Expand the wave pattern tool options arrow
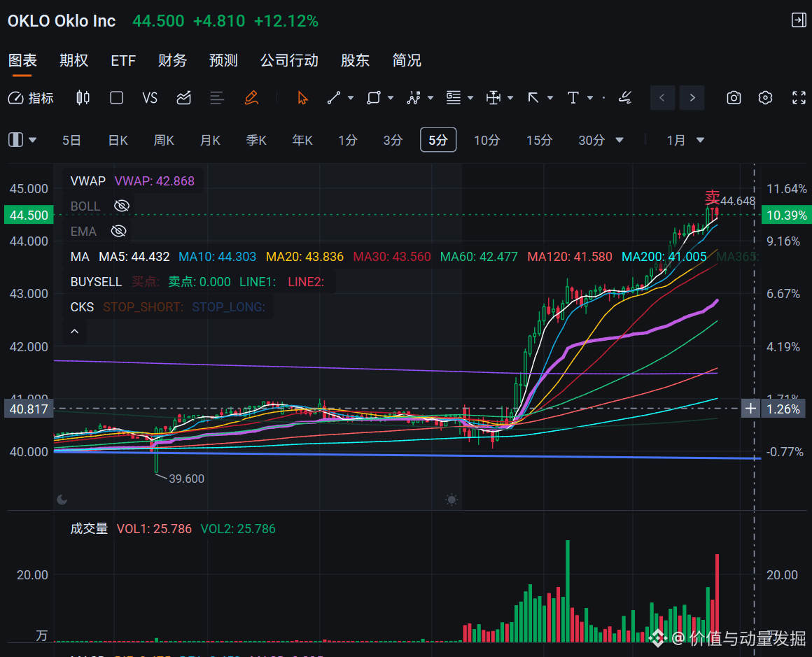The height and width of the screenshot is (657, 812). [x=430, y=98]
